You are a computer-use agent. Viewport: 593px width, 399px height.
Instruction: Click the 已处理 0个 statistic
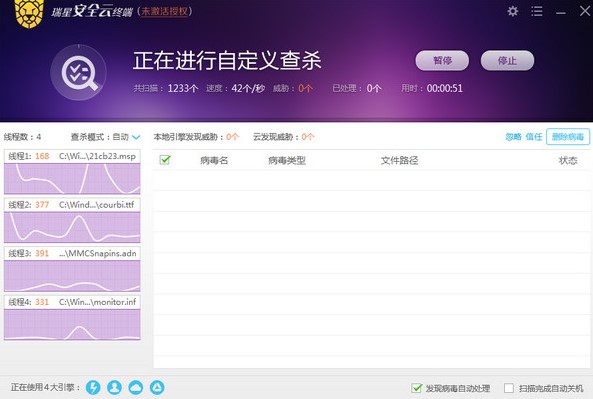click(x=357, y=88)
